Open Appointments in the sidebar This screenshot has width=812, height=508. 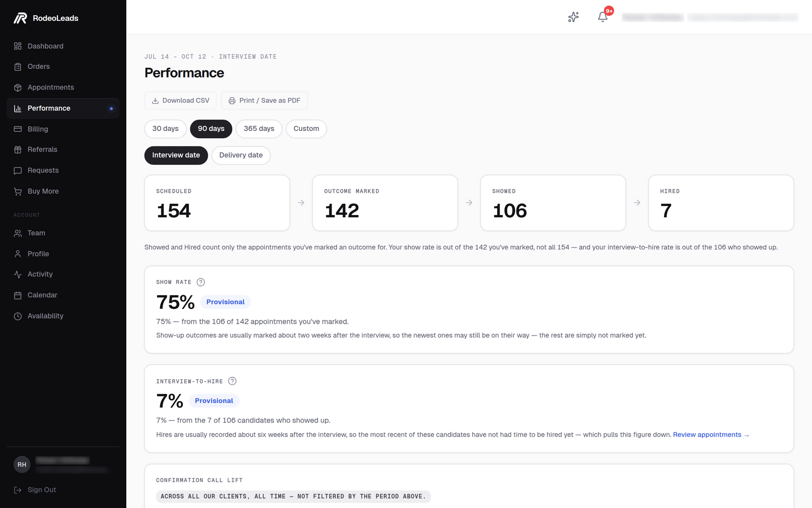(63, 88)
